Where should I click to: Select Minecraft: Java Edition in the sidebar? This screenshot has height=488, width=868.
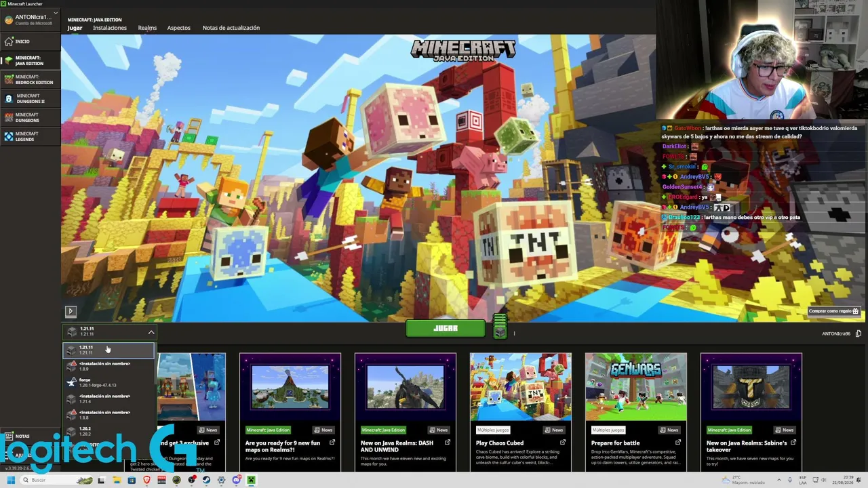coord(31,61)
